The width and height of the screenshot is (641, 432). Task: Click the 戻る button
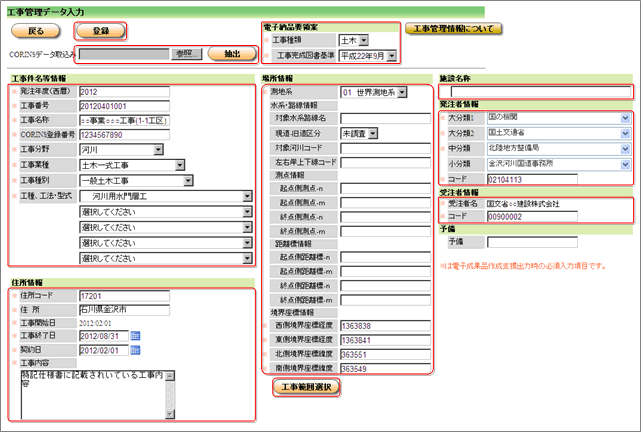pos(36,31)
